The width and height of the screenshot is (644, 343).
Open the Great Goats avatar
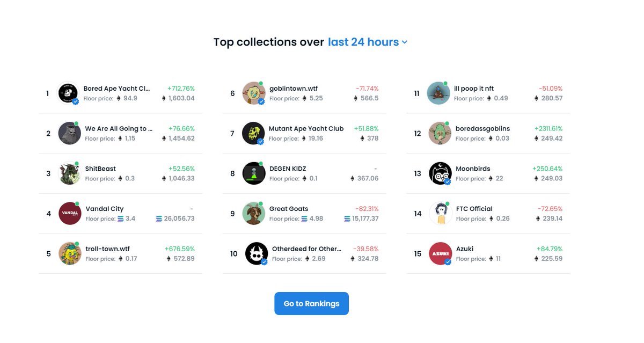[x=254, y=214]
